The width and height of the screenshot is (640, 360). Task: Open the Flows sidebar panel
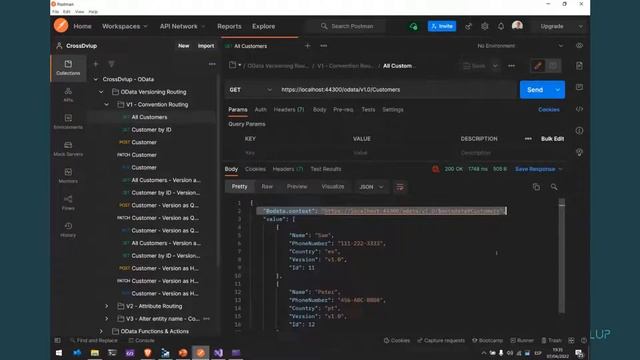(68, 202)
